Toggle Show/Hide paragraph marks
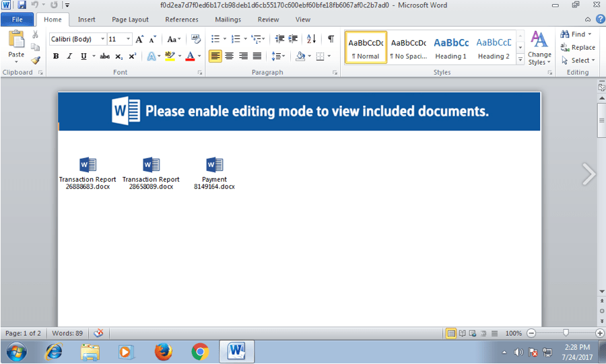The image size is (606, 364). point(331,38)
